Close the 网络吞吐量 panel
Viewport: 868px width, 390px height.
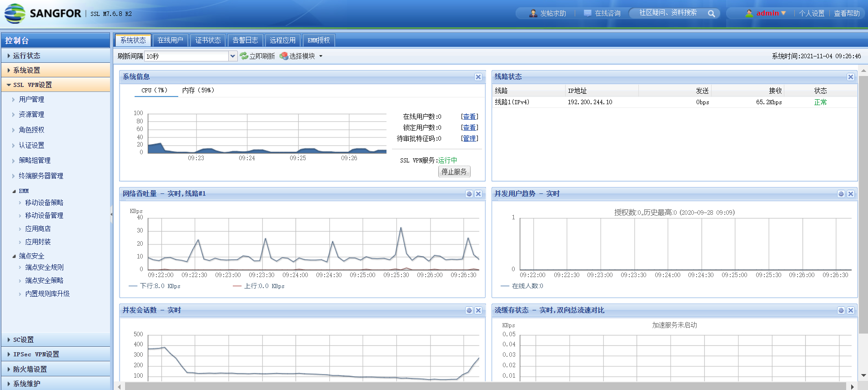pyautogui.click(x=478, y=194)
